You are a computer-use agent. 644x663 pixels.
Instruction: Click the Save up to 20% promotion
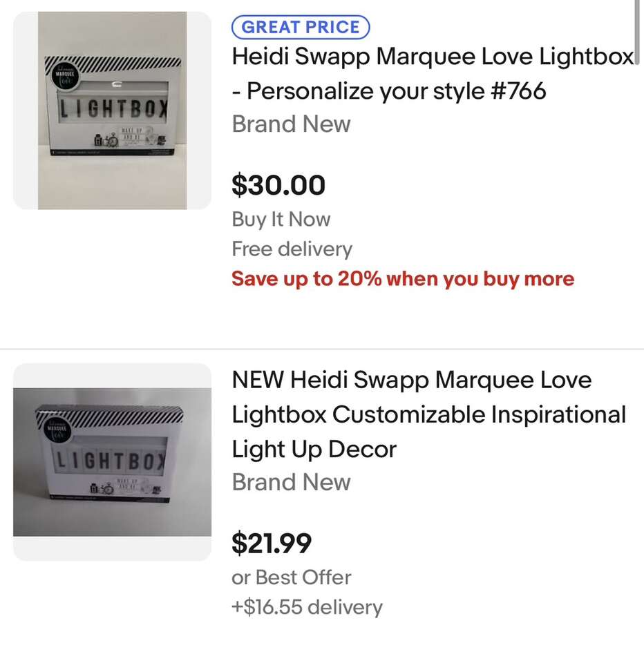point(403,279)
